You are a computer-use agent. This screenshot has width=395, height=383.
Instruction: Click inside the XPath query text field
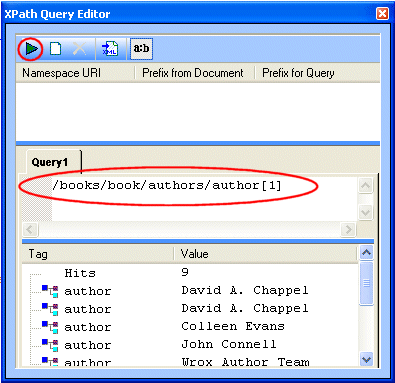coord(204,198)
